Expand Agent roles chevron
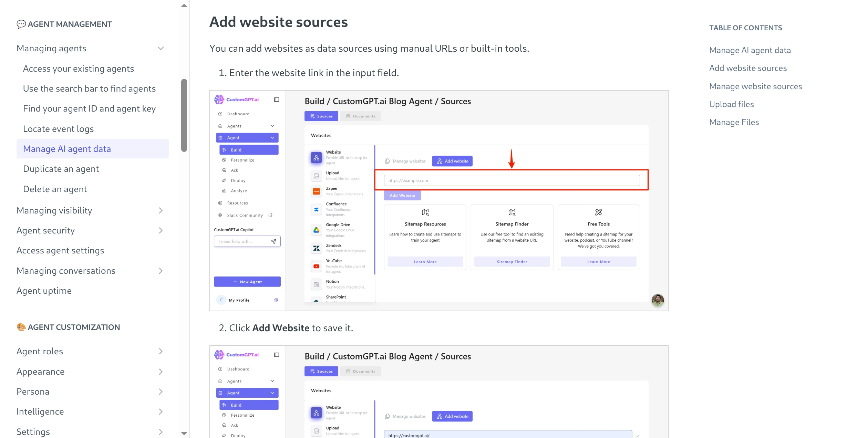Image resolution: width=868 pixels, height=438 pixels. 161,351
